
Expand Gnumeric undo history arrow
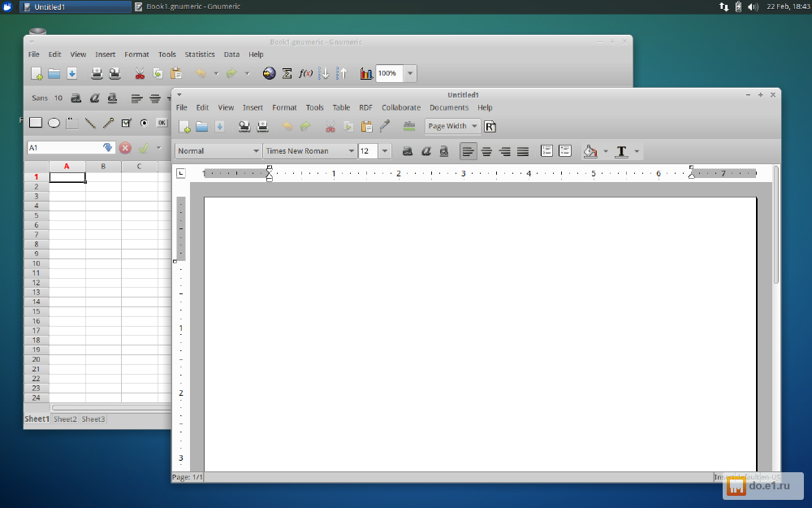(x=216, y=74)
